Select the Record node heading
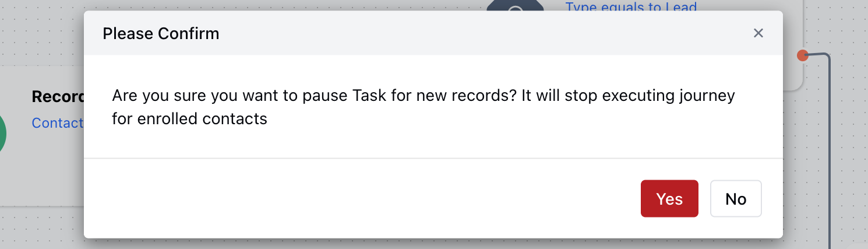The width and height of the screenshot is (868, 249). pos(58,97)
